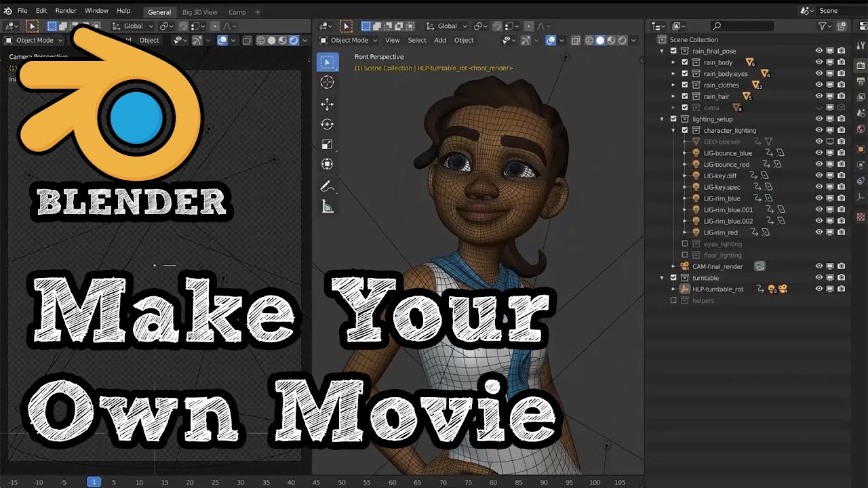This screenshot has width=868, height=488.
Task: Collapse the rain_final_pose collection
Action: pos(663,51)
